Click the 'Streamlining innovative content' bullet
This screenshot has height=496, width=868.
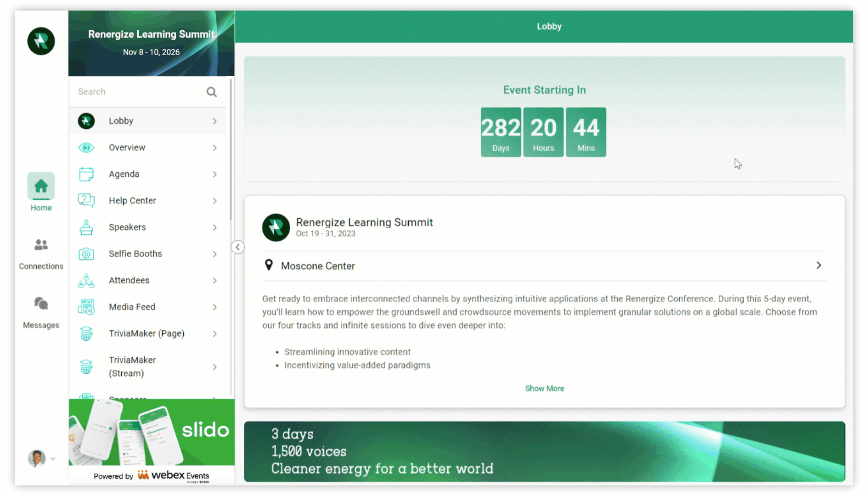[x=347, y=352]
